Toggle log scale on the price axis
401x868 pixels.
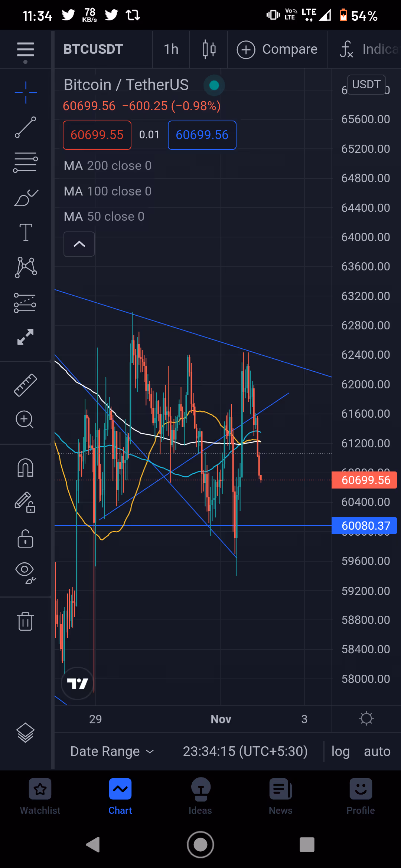tap(340, 752)
